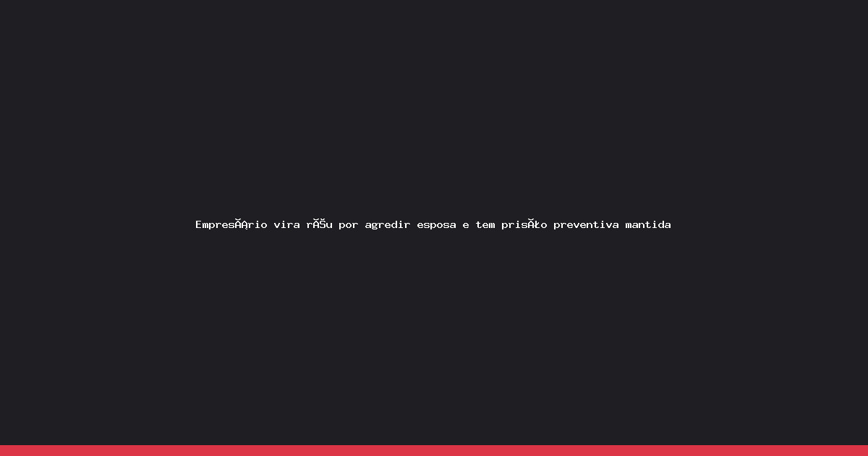Click the word "mantida" ending the headline

tap(648, 224)
